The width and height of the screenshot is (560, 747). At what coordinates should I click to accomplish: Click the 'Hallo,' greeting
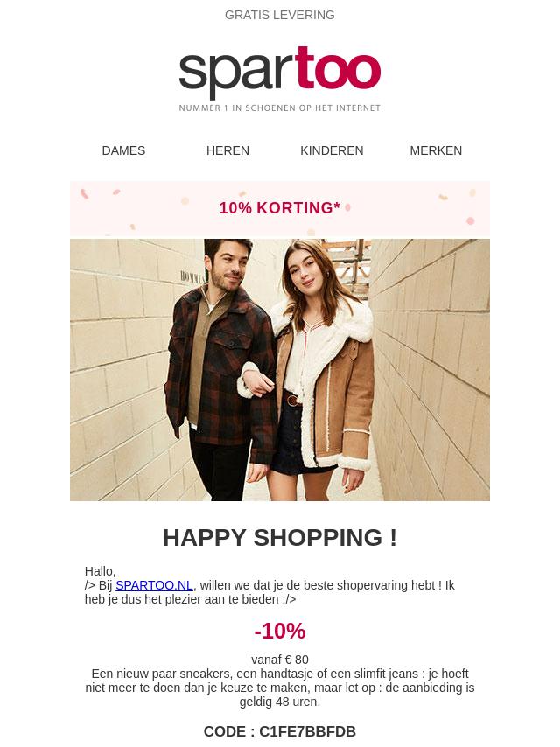pyautogui.click(x=100, y=571)
